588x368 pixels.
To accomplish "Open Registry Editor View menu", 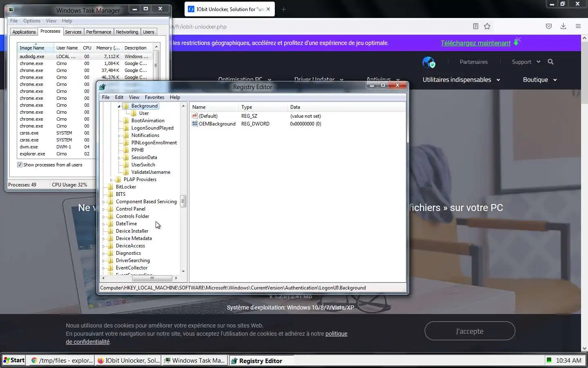I will pyautogui.click(x=134, y=97).
